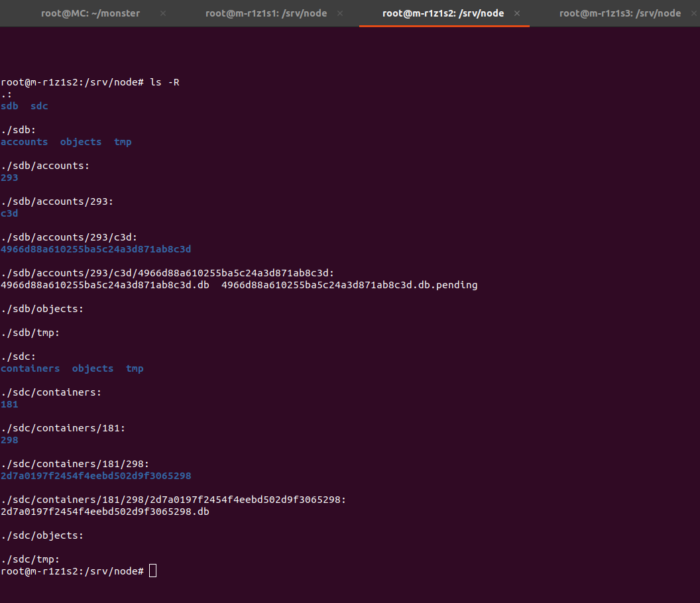Open the root@m-r1z1s3: /srv/node tab

pyautogui.click(x=620, y=13)
